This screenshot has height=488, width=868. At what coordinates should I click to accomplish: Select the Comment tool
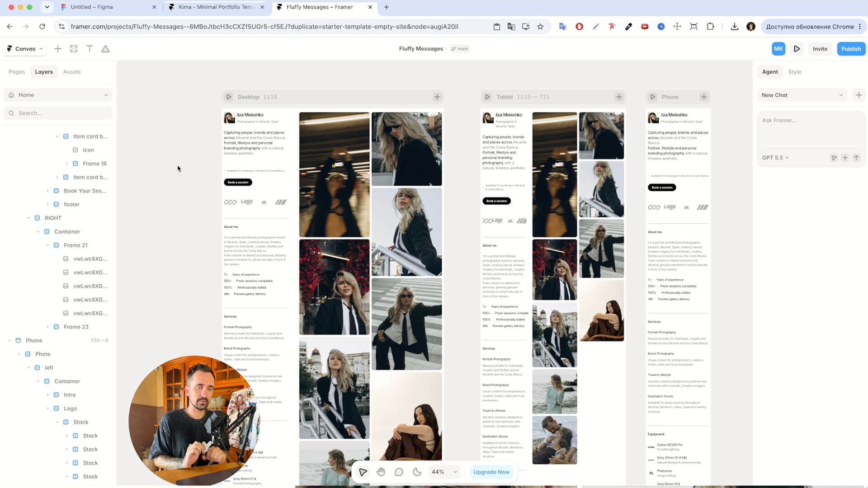pyautogui.click(x=399, y=472)
